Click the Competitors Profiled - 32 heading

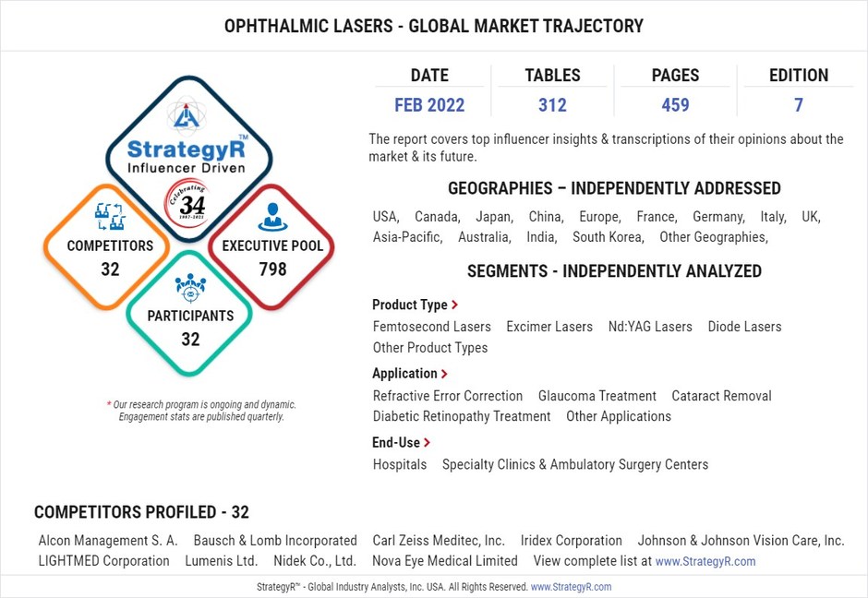click(x=141, y=512)
